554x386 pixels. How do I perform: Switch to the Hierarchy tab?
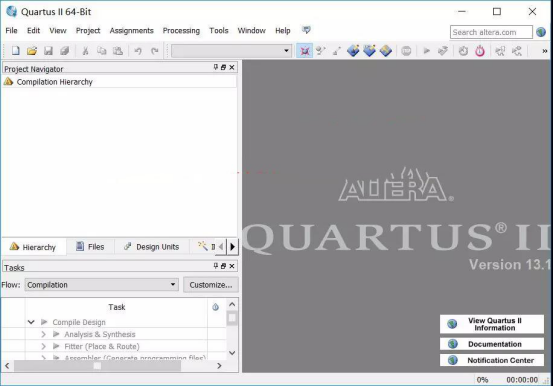tap(33, 247)
